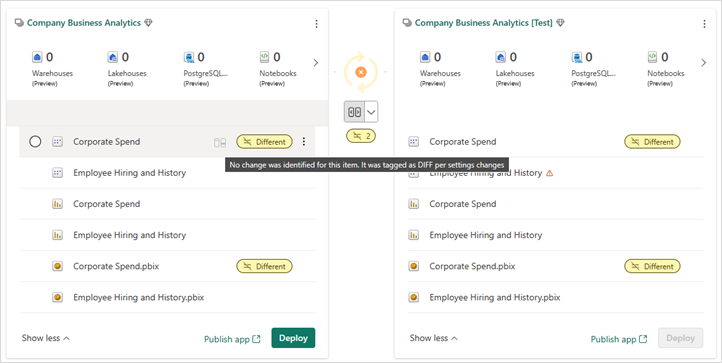Open more options for the [Test] stage
Image resolution: width=722 pixels, height=363 pixels.
[704, 24]
